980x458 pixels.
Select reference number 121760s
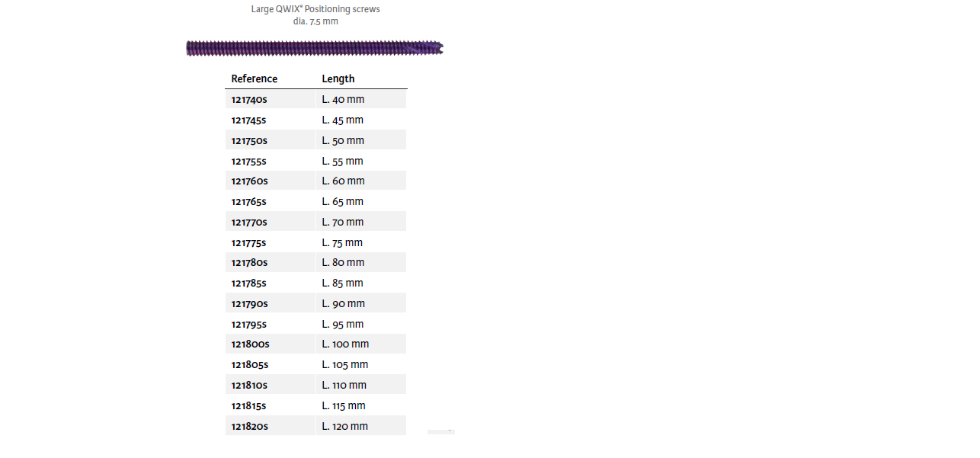point(249,181)
